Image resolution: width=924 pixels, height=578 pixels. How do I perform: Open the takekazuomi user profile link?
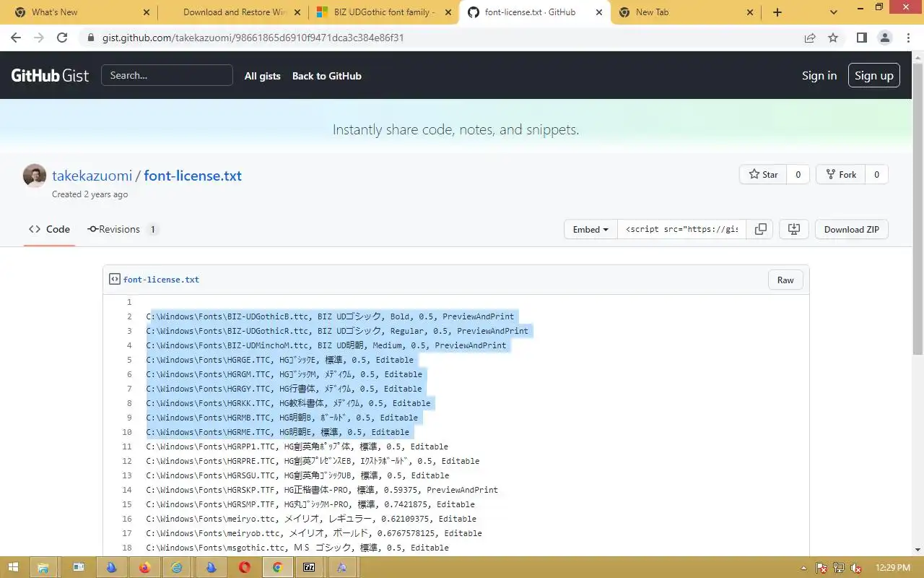pyautogui.click(x=92, y=176)
